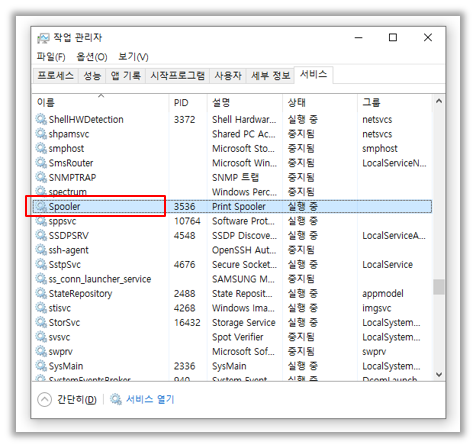Click PID 2336 in the SysMain row
Screen dimensions: 476x446
pos(184,366)
